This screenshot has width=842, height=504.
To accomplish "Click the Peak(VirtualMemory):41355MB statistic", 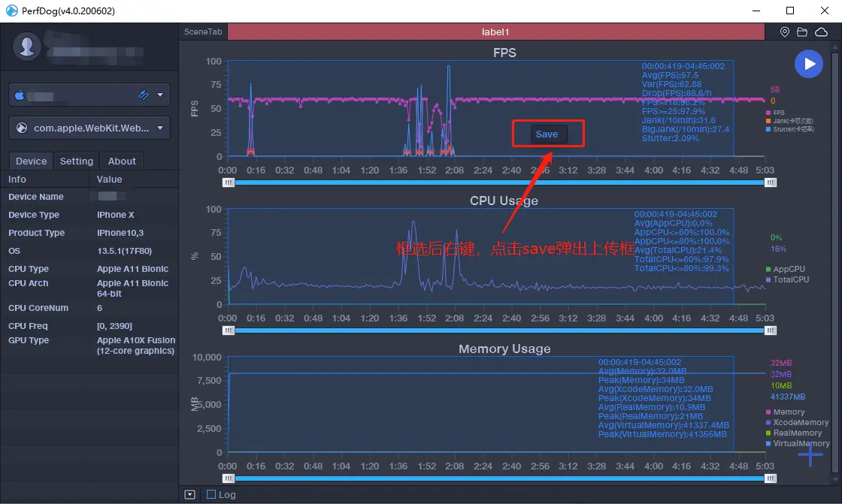I will click(662, 433).
